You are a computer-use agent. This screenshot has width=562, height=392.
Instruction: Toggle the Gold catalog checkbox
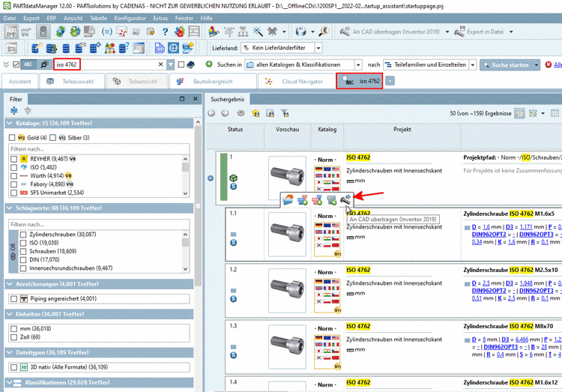pos(12,138)
